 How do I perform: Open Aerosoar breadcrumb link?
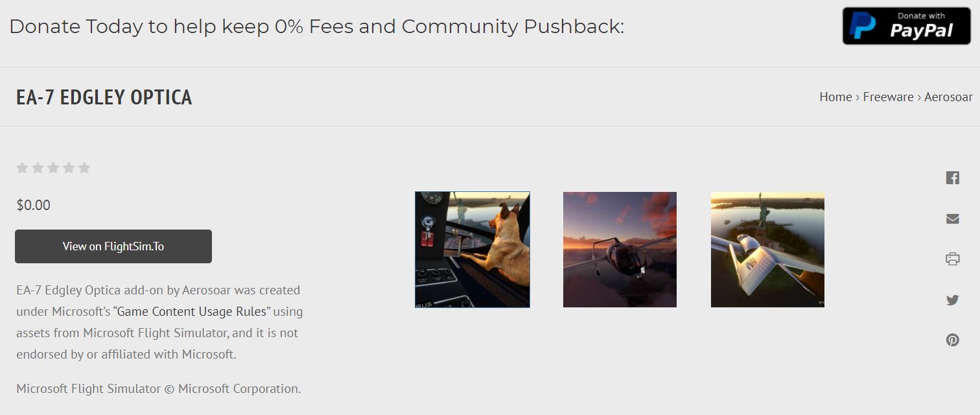pyautogui.click(x=948, y=97)
